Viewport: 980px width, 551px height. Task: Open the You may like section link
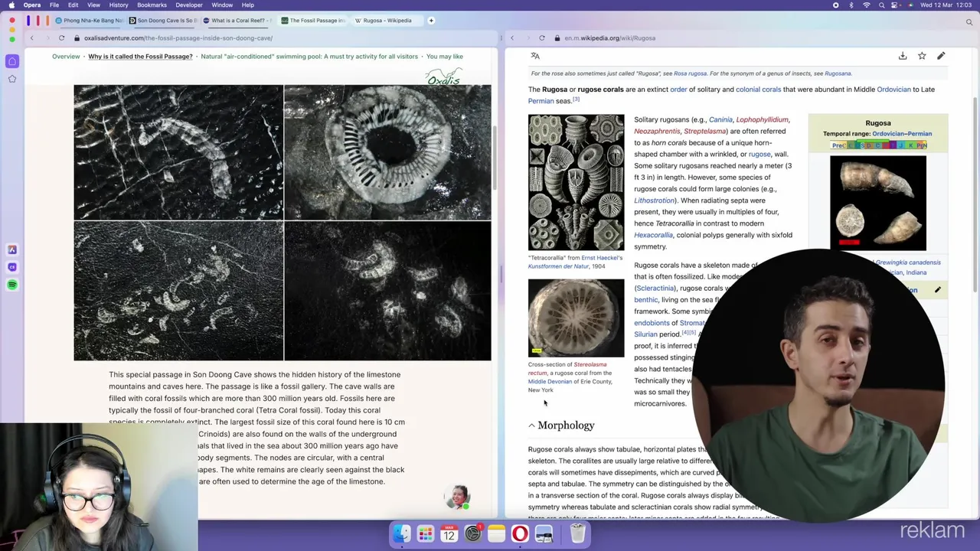445,57
